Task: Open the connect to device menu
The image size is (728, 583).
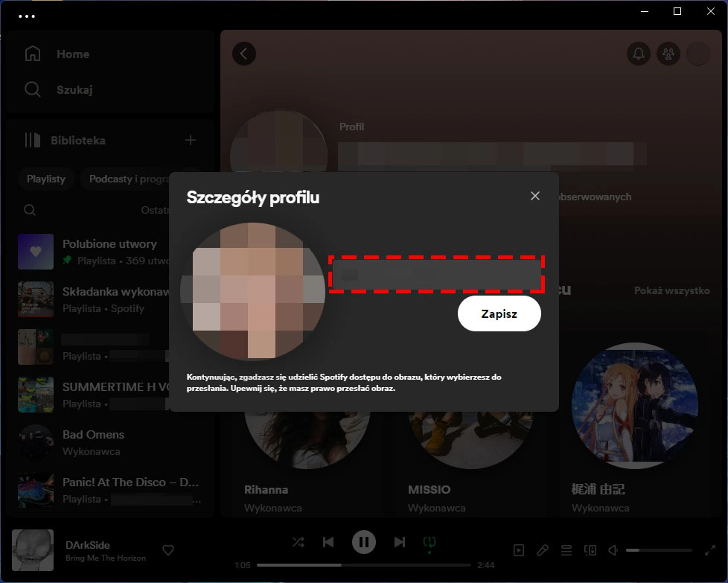Action: pos(590,550)
